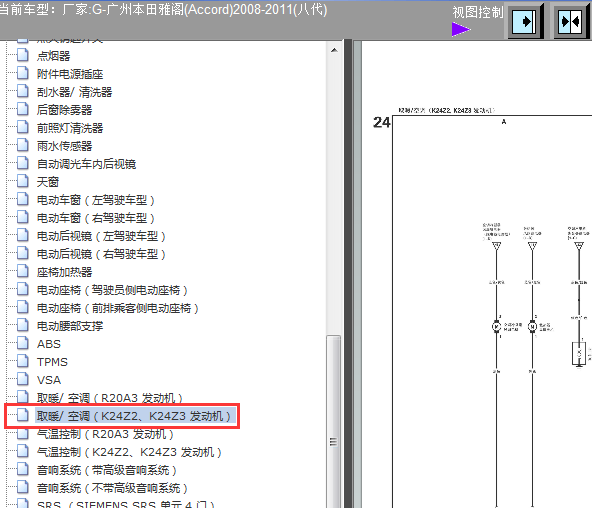Select 电动后视镜（左驾驶车型）
The width and height of the screenshot is (592, 508).
point(101,236)
